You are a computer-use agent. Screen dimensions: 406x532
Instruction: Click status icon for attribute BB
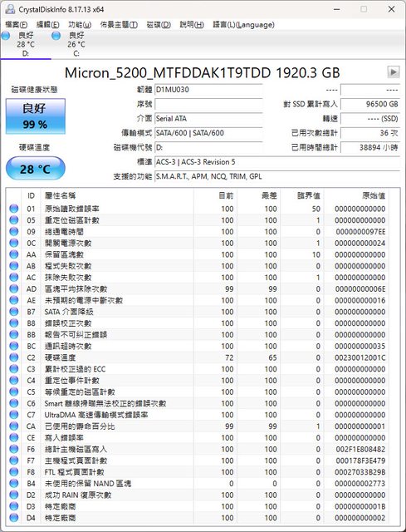coord(14,334)
